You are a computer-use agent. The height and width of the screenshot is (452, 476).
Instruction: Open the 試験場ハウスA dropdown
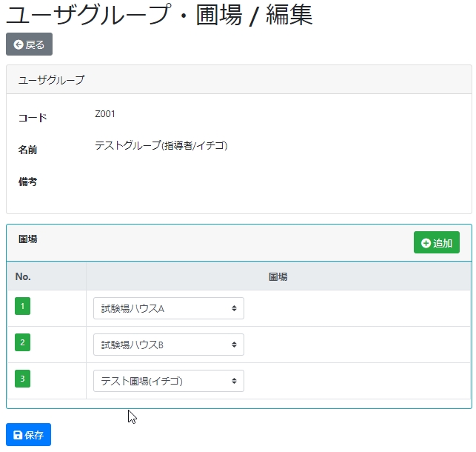169,308
